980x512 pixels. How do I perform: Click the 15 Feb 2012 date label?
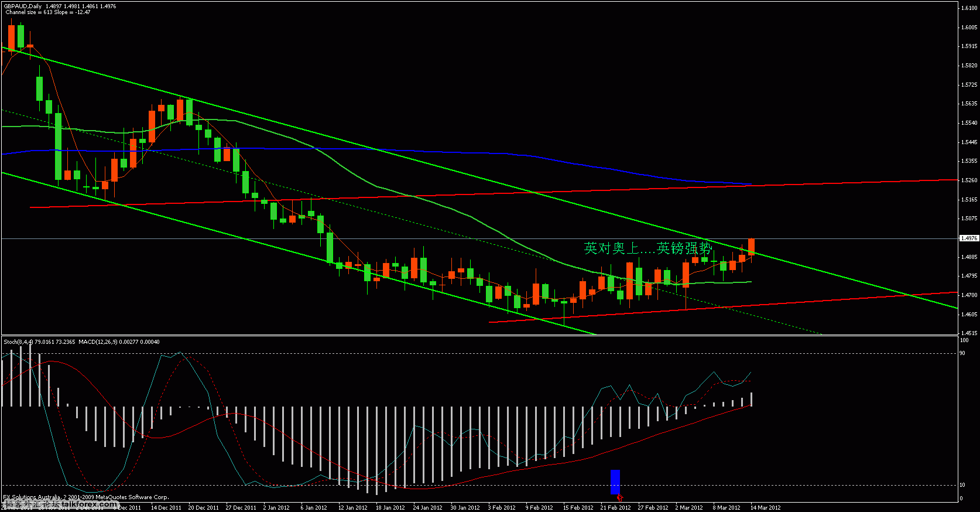tap(578, 507)
